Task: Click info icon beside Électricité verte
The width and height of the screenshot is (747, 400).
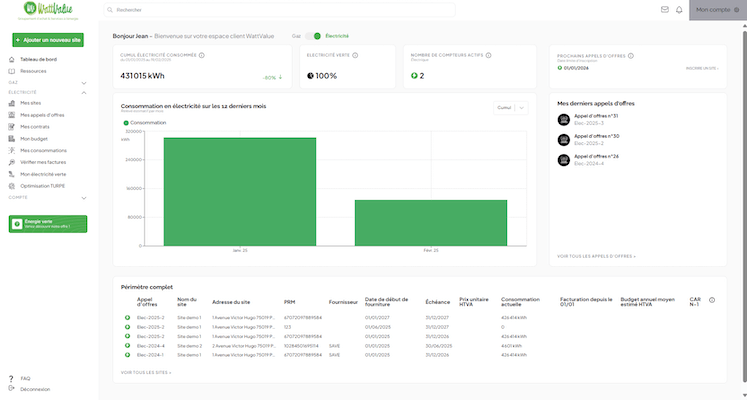Action: [355, 55]
